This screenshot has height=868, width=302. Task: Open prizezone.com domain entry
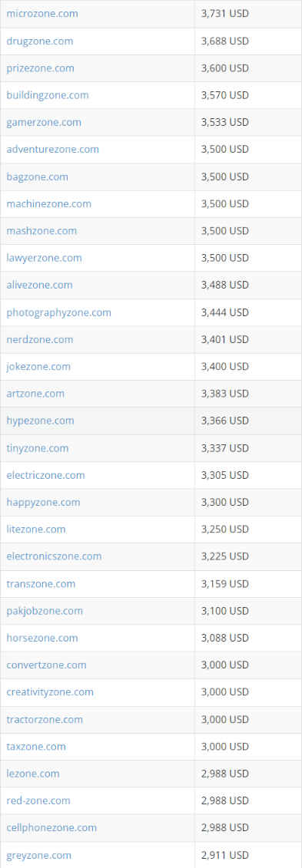pos(41,68)
